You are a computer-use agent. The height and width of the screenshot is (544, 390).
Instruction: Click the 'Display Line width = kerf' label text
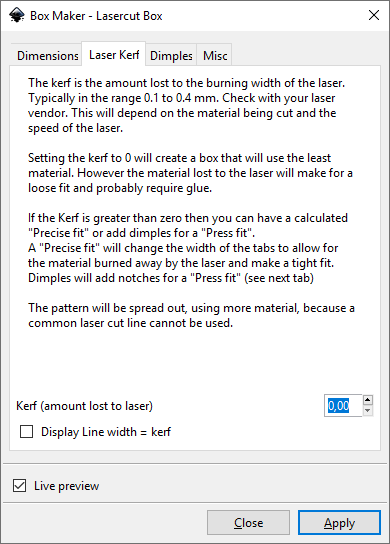106,432
